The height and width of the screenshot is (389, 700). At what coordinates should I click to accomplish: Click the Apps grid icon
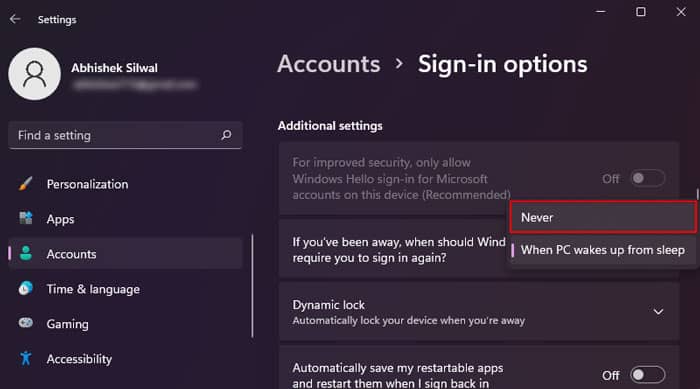pos(25,218)
